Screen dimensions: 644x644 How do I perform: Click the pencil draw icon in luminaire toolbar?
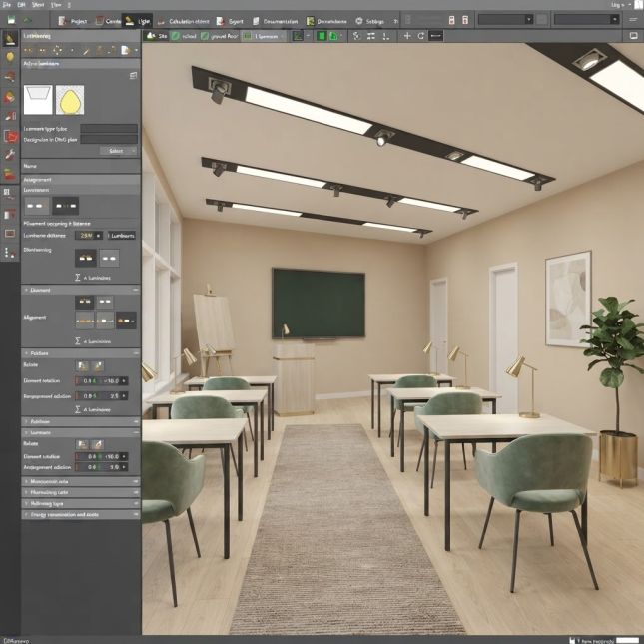(x=86, y=51)
